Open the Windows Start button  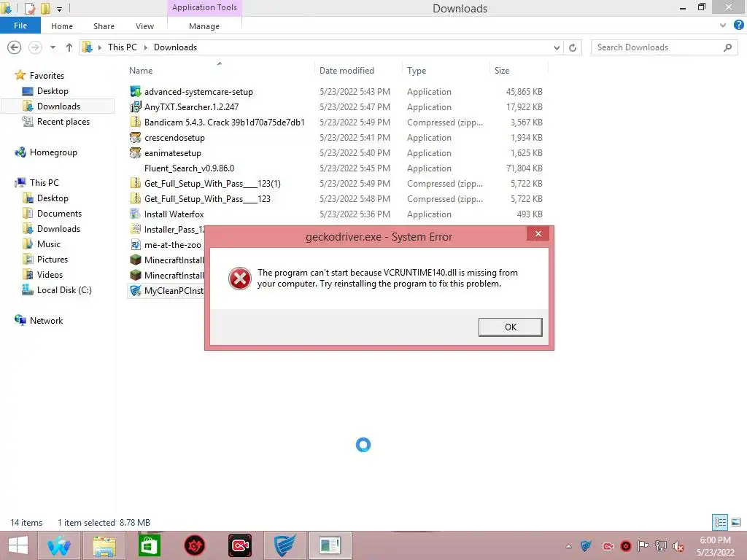(18, 545)
